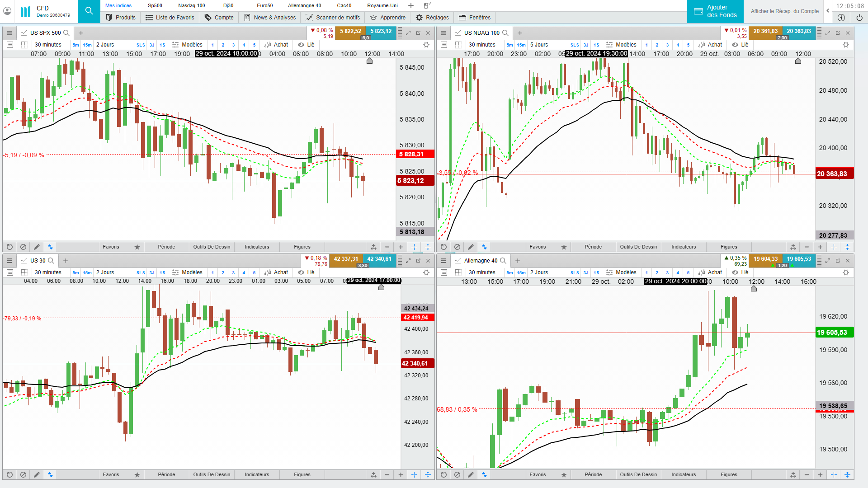Zoom in with plus icon under US SPX 500
Screen dimensions: 868x488
(x=401, y=247)
